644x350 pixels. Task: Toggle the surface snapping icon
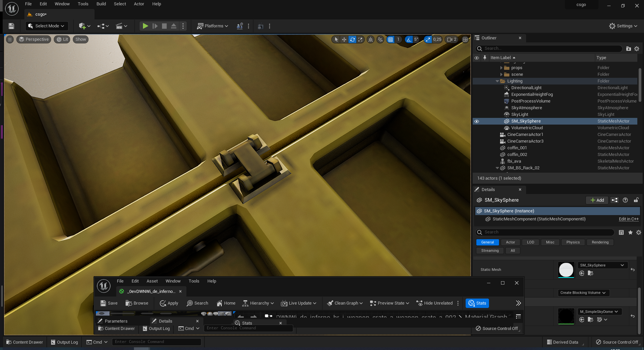click(x=380, y=39)
